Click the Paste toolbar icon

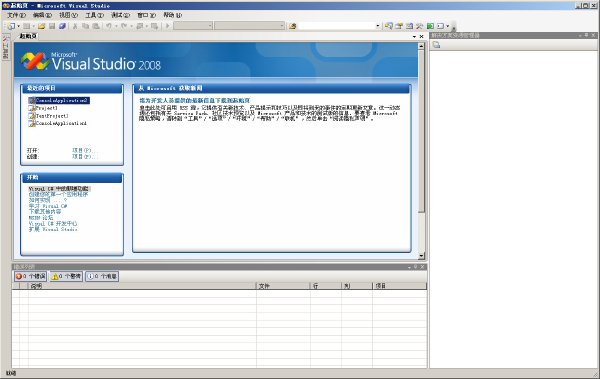(x=96, y=26)
